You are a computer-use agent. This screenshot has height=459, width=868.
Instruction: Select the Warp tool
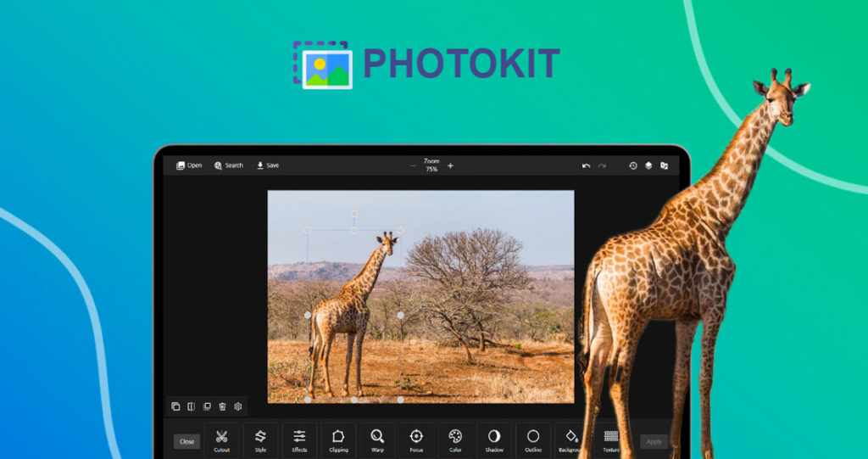tap(377, 438)
